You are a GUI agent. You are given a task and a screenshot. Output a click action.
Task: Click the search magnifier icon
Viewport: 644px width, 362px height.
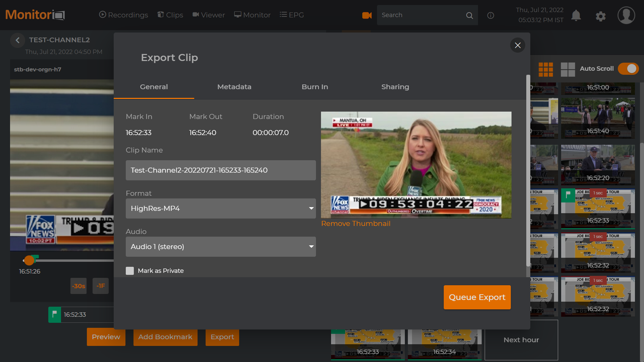(x=469, y=15)
